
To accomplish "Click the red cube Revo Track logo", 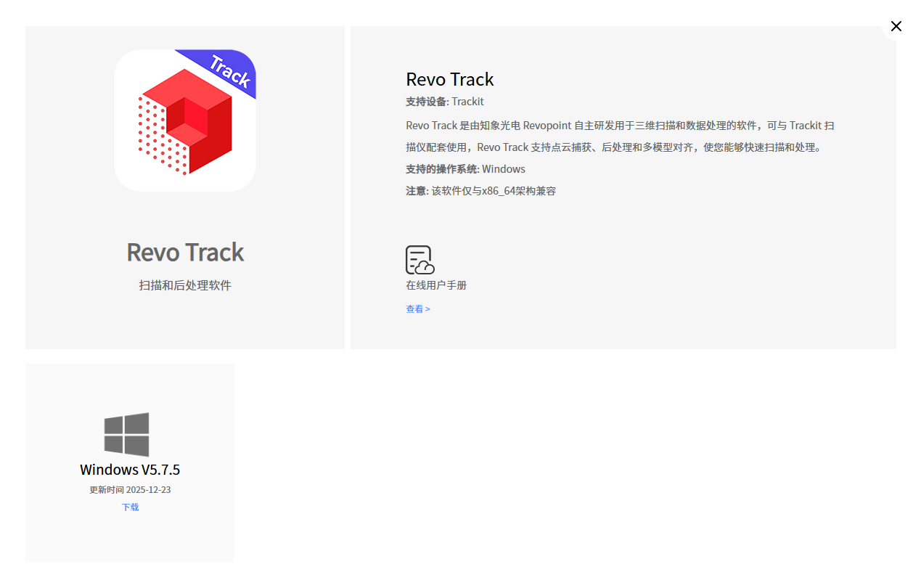I will [185, 121].
